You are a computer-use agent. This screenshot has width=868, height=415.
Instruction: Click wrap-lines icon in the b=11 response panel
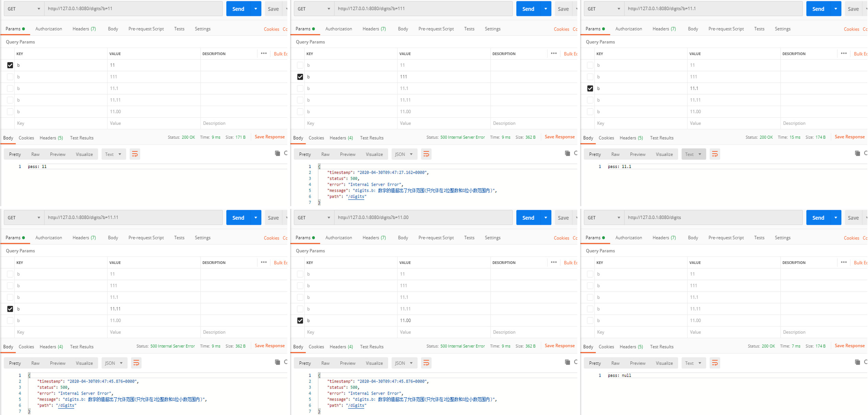click(135, 154)
